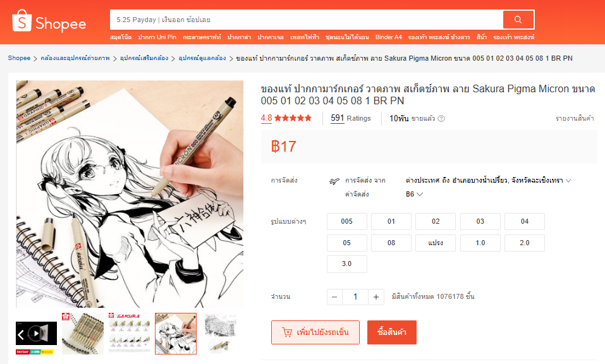Play the product video thumbnail
605x364 pixels.
click(x=36, y=333)
